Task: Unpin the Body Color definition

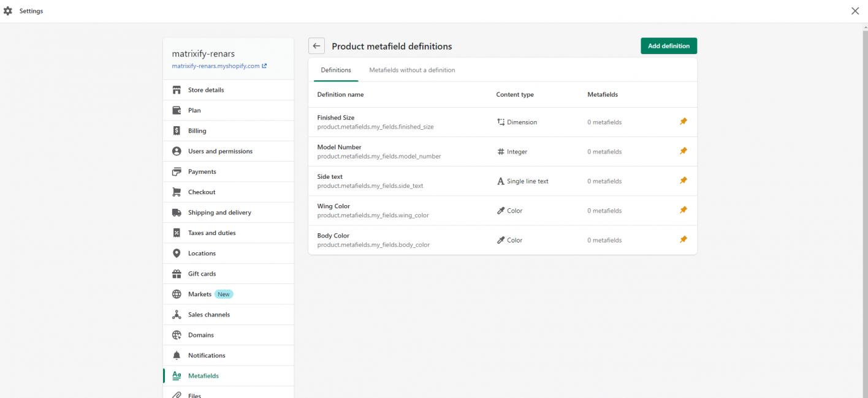Action: 683,239
